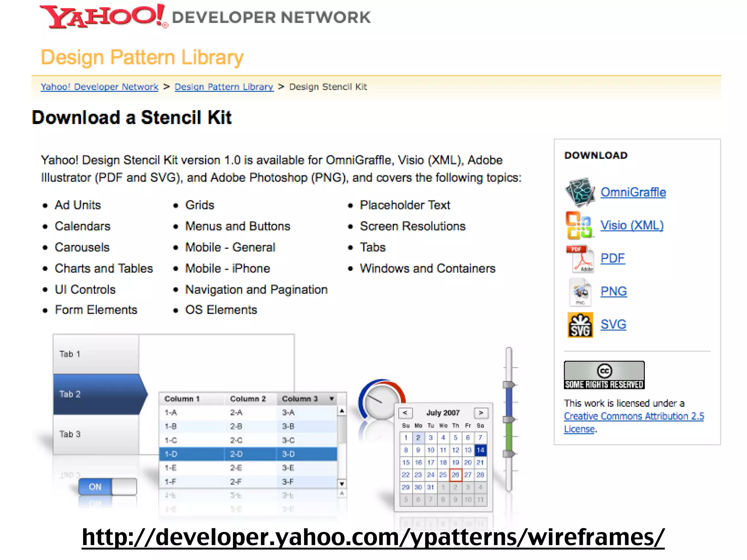The image size is (747, 560).
Task: Click the black-yellow SVG logo icon
Action: (x=580, y=324)
